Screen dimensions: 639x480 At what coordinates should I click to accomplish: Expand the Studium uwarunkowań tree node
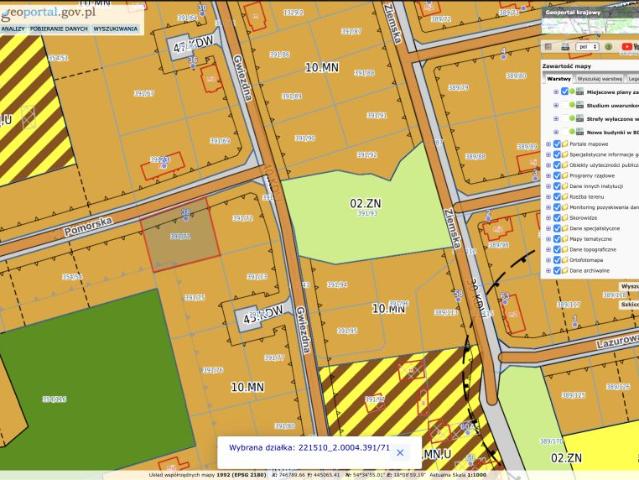556,105
